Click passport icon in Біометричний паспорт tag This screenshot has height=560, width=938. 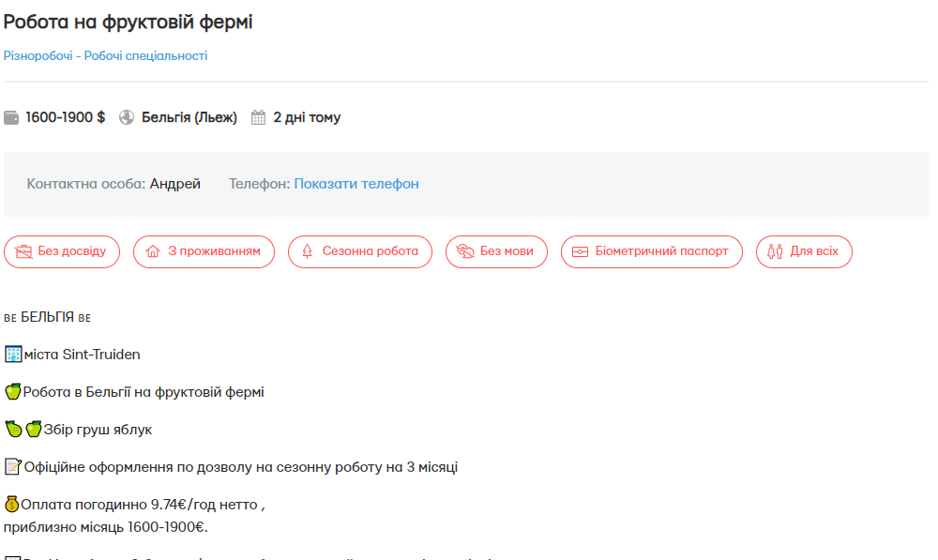(x=580, y=251)
